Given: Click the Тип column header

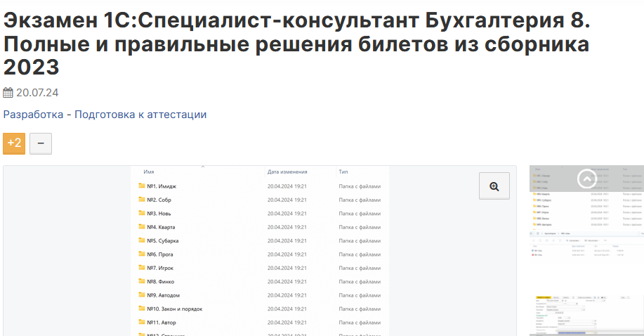Looking at the screenshot, I should (343, 172).
